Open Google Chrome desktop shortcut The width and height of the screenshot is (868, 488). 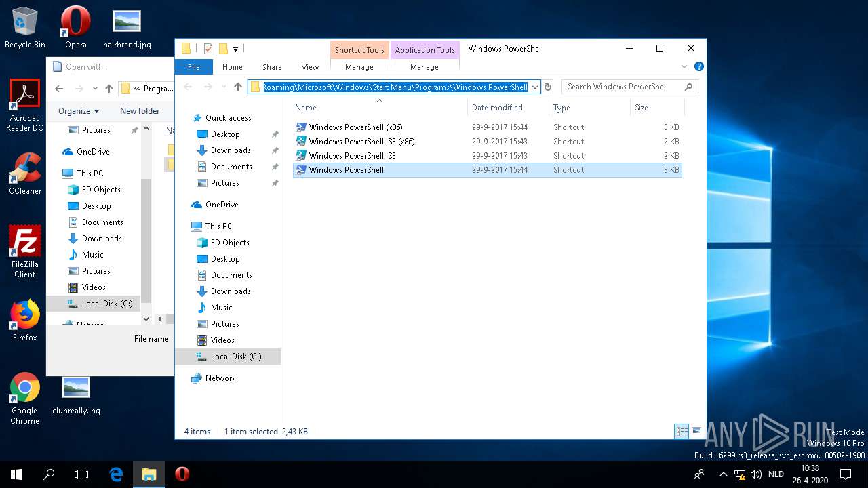point(25,399)
